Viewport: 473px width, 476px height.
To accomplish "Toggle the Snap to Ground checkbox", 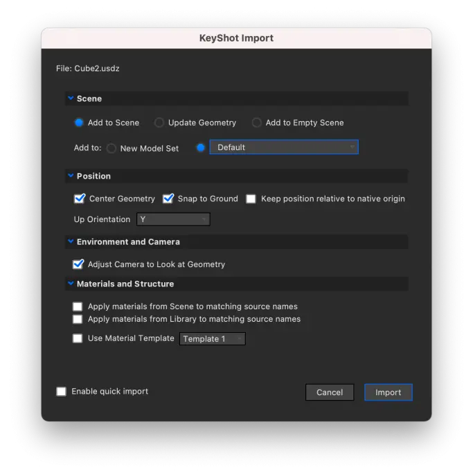I will click(x=168, y=199).
